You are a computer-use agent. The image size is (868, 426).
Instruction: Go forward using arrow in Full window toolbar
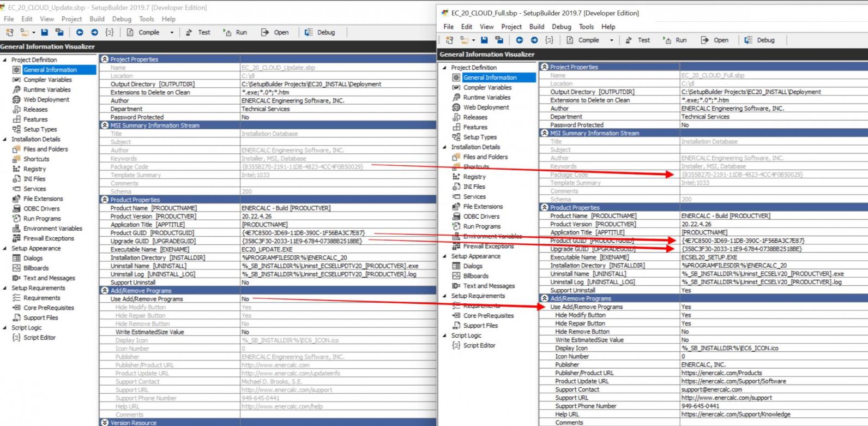coord(534,40)
